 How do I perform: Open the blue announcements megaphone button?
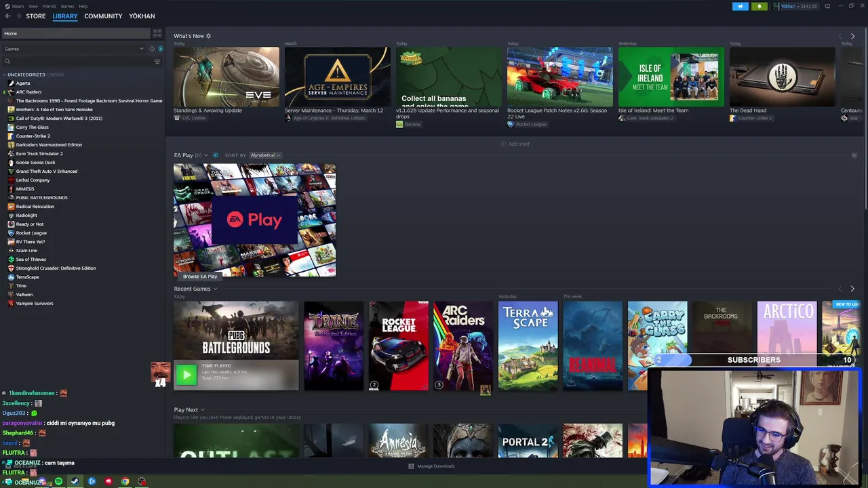[741, 6]
